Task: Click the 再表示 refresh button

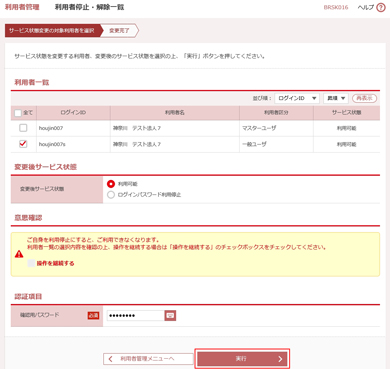Action: pyautogui.click(x=364, y=98)
